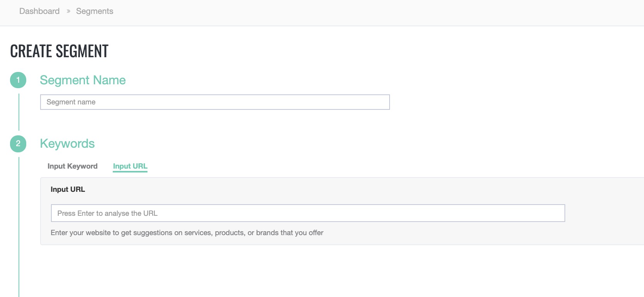Click empty space in the breadcrumb bar
The height and width of the screenshot is (297, 644).
click(x=347, y=12)
